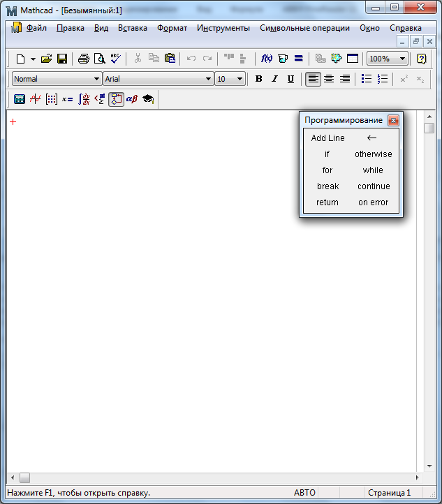Click the Redo arrow icon

pyautogui.click(x=207, y=59)
